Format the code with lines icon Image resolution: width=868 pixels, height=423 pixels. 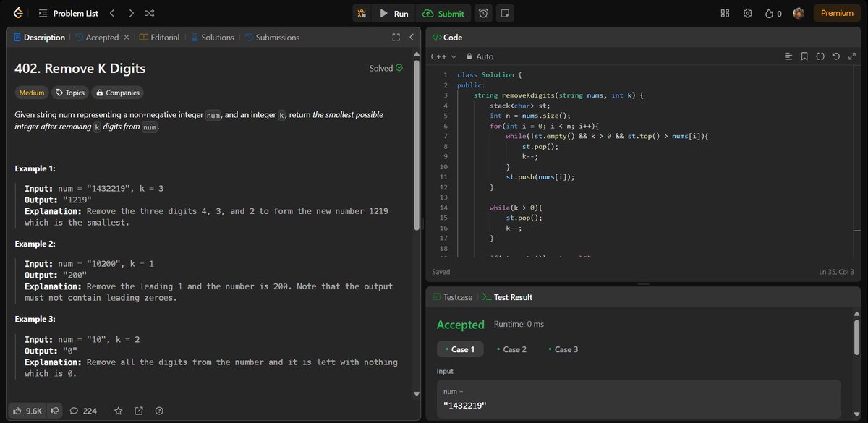788,56
